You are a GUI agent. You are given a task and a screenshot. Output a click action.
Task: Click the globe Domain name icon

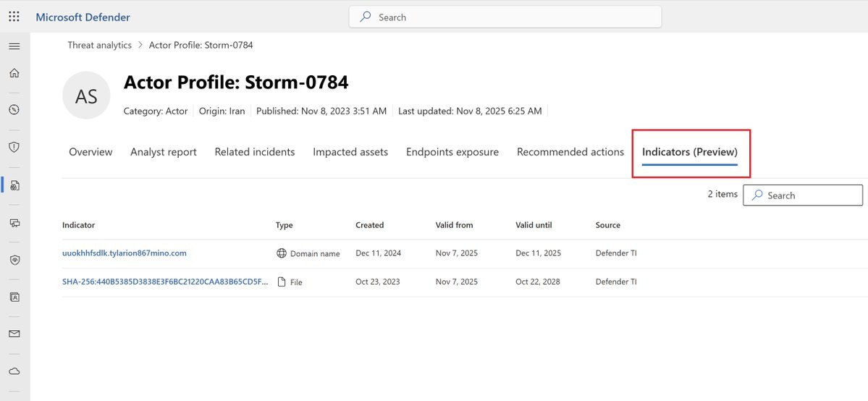click(281, 253)
